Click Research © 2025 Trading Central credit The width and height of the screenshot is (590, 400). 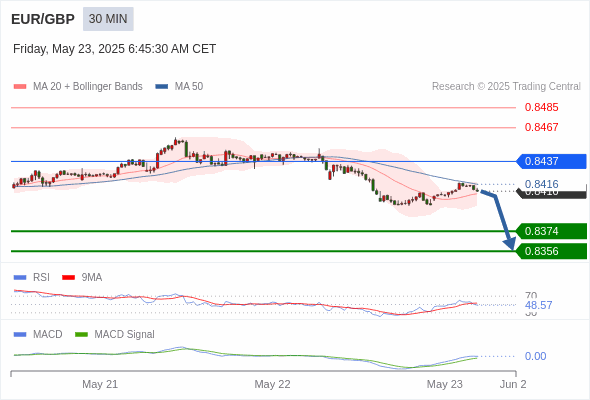tap(506, 87)
